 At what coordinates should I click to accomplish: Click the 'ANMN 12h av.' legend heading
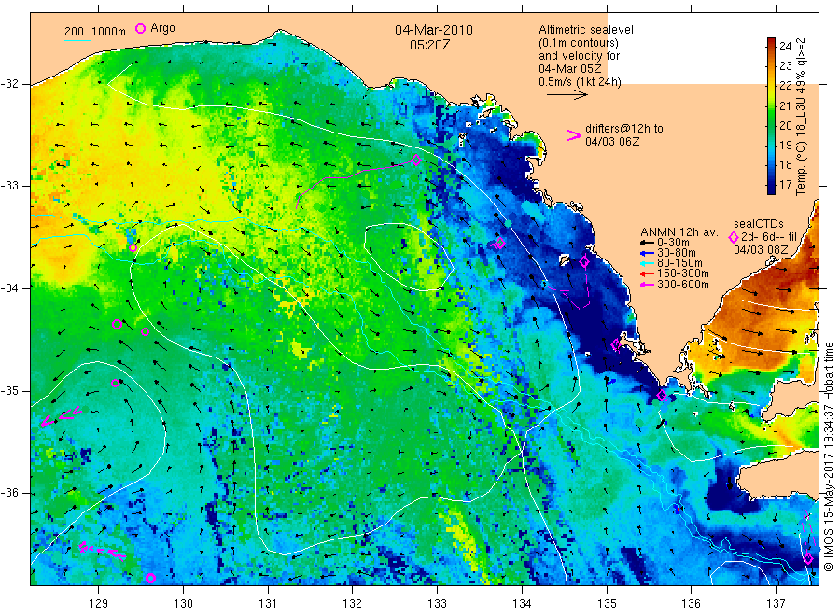point(679,232)
